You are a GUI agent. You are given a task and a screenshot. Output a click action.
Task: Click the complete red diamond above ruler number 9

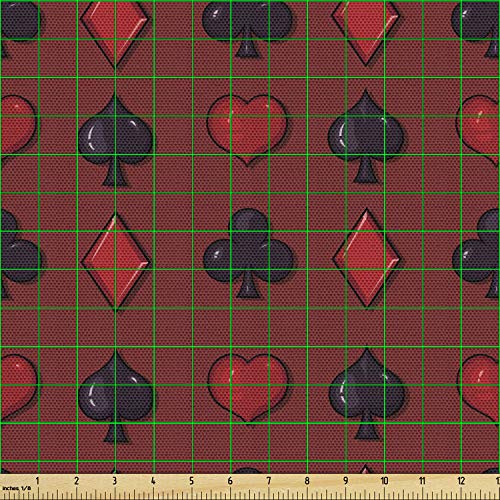click(x=367, y=258)
